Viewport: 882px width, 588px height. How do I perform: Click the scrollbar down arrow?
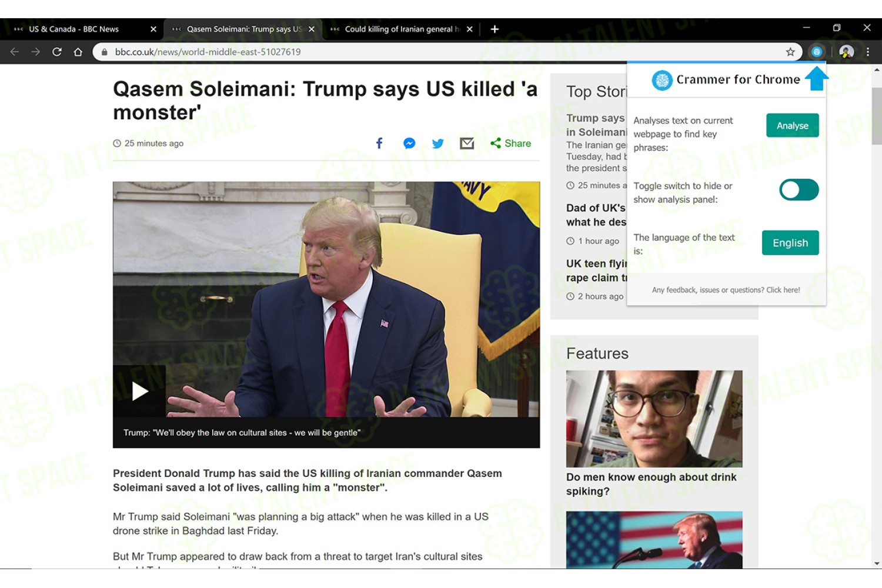coord(877,563)
